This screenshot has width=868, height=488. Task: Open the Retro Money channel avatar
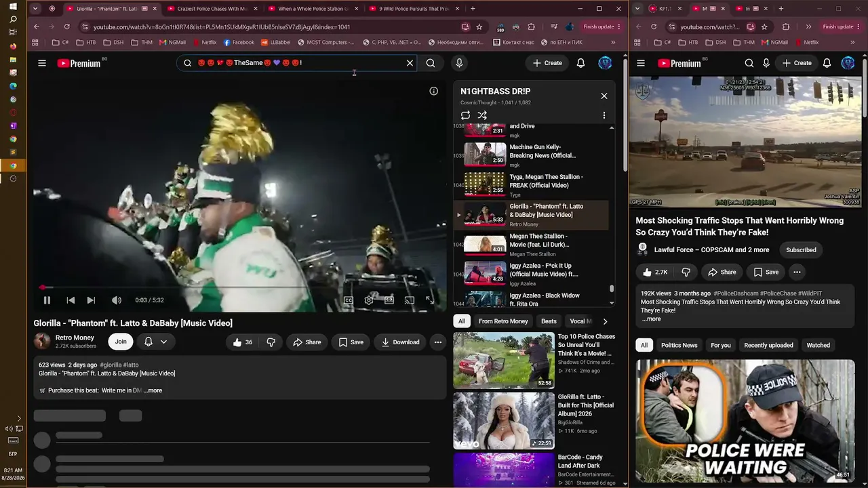[42, 342]
